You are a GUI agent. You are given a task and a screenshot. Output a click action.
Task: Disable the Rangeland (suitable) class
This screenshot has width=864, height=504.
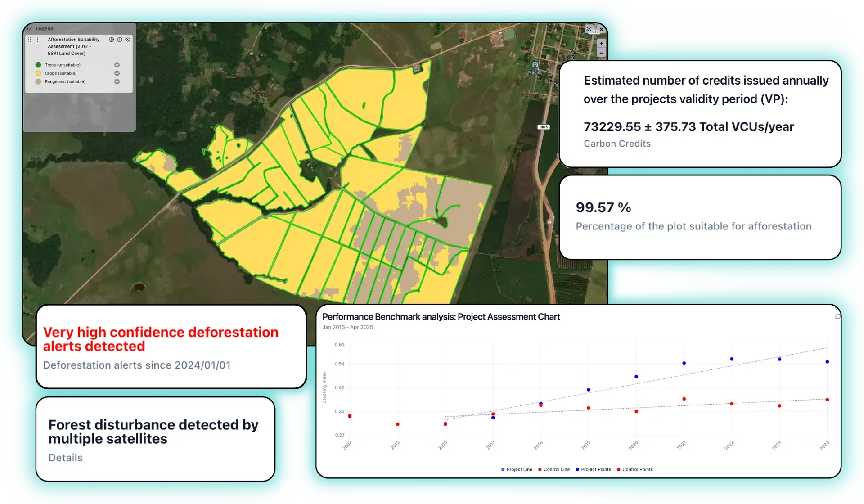pyautogui.click(x=117, y=82)
